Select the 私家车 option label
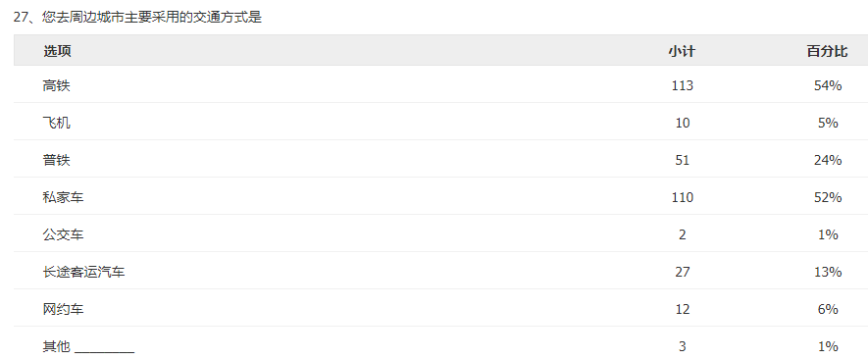The width and height of the screenshot is (868, 360). click(63, 197)
